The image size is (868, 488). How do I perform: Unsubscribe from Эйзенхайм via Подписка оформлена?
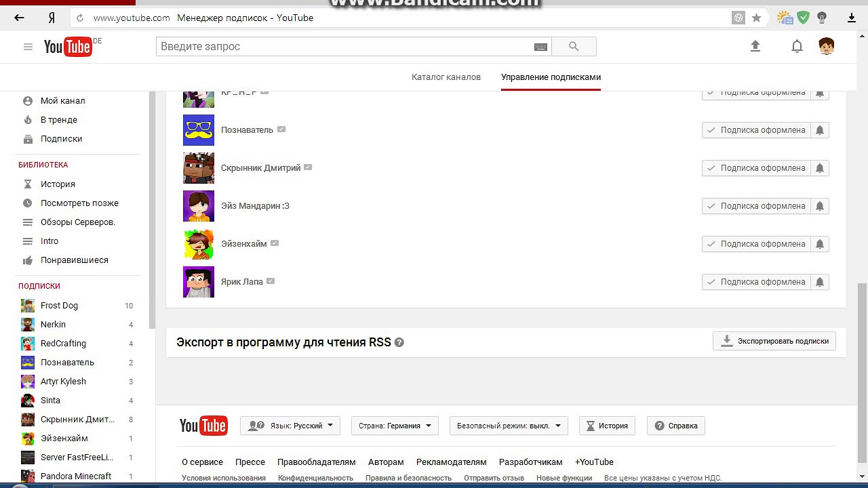coord(756,244)
